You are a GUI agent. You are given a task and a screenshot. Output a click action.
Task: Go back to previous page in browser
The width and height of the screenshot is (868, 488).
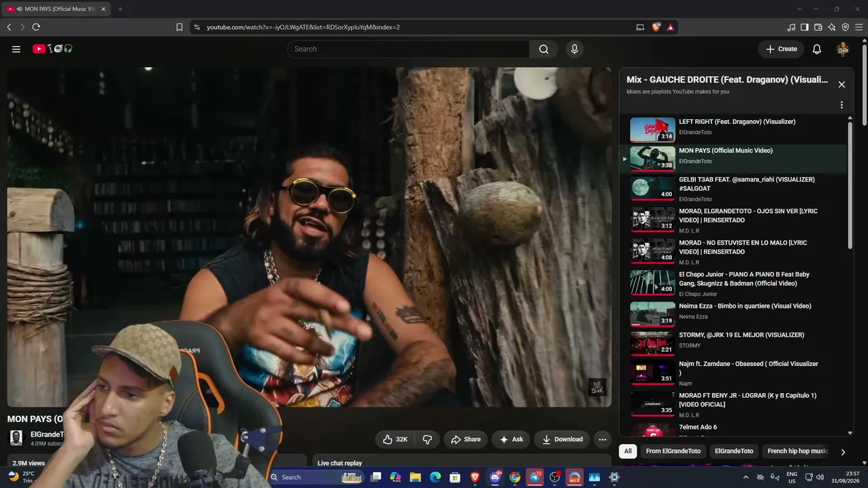click(9, 27)
